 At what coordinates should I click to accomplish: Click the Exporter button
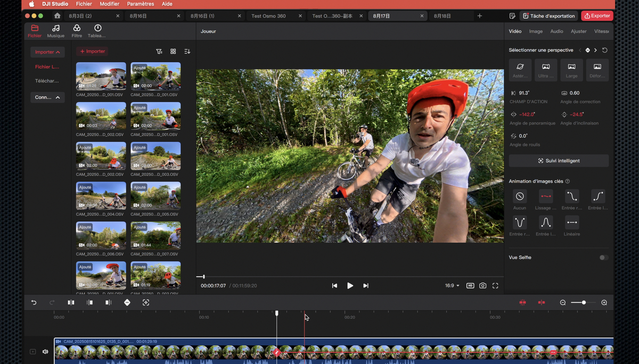(597, 15)
